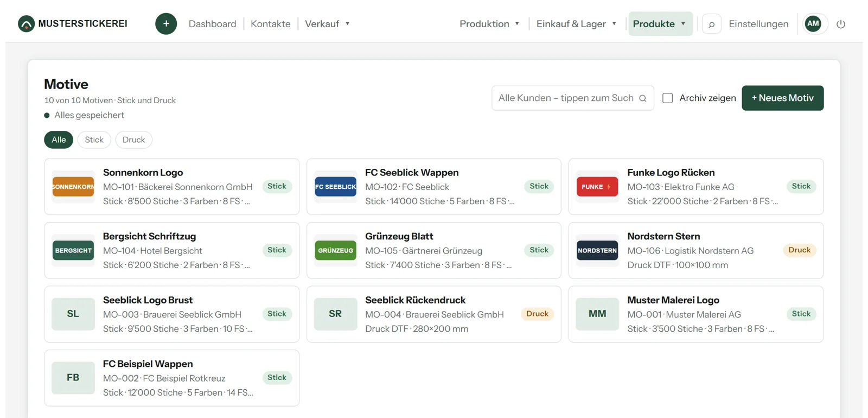The image size is (868, 418).
Task: Click the FC Seeblick logo thumbnail
Action: coord(335,187)
